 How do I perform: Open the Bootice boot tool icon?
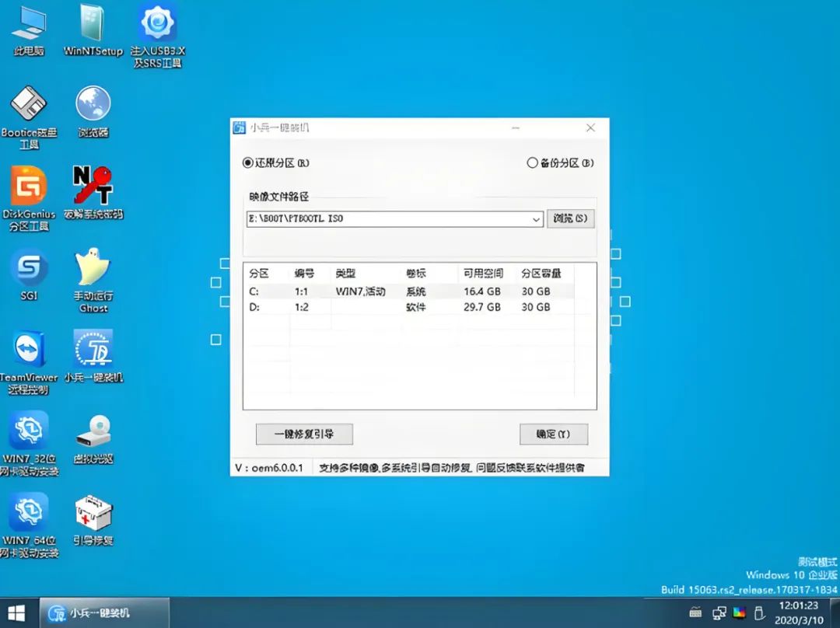click(x=29, y=117)
